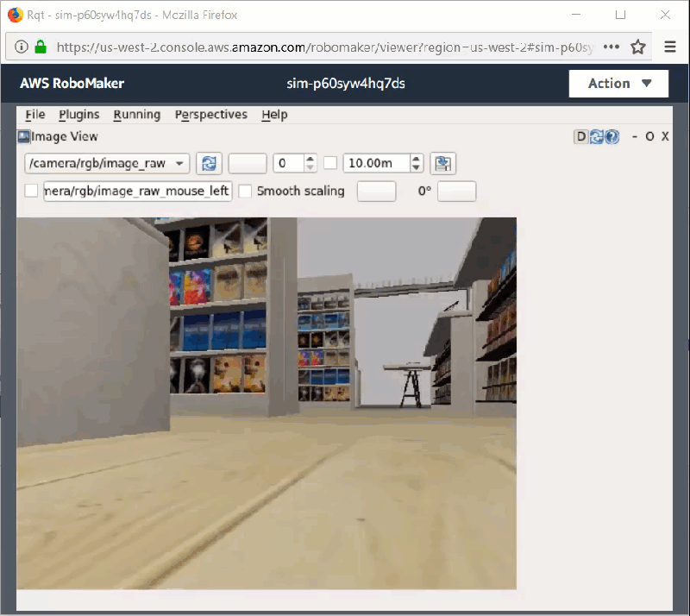Click the refresh topics icon button
Image resolution: width=690 pixels, height=616 pixels.
click(209, 164)
